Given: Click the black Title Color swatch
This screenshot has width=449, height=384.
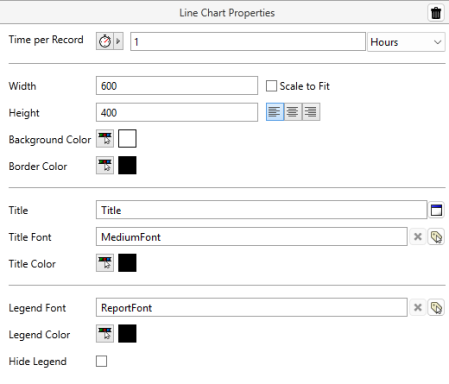Looking at the screenshot, I should (x=127, y=263).
